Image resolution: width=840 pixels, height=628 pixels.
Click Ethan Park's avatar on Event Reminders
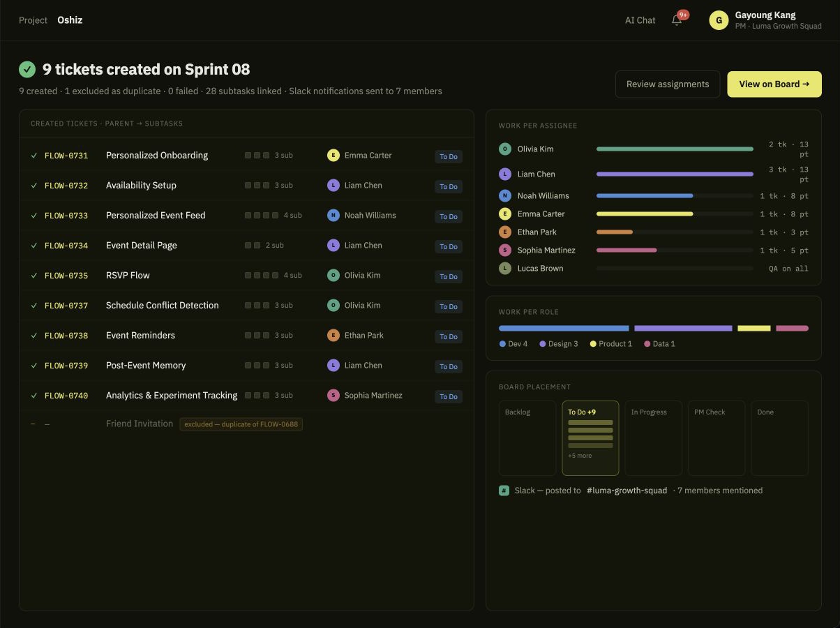tap(333, 335)
